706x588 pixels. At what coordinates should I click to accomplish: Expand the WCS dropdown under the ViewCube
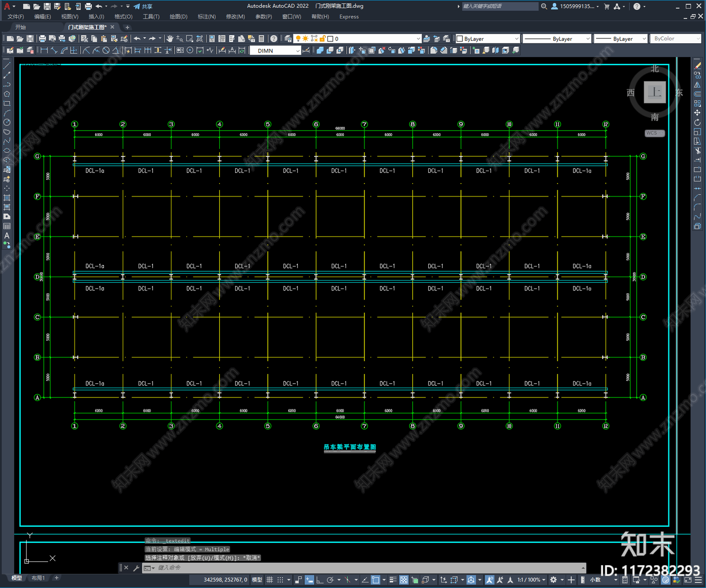(655, 133)
